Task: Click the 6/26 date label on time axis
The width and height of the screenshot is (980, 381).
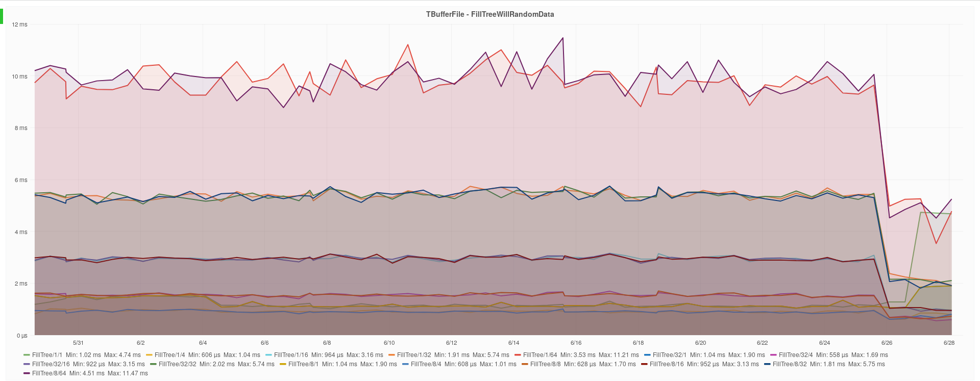Action: [x=887, y=343]
